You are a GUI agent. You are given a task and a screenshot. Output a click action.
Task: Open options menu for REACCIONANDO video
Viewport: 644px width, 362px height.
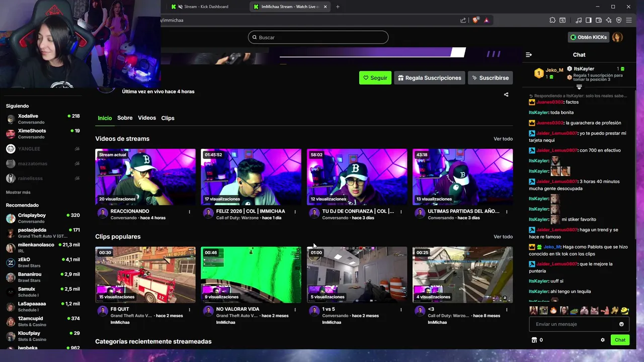coord(190,212)
